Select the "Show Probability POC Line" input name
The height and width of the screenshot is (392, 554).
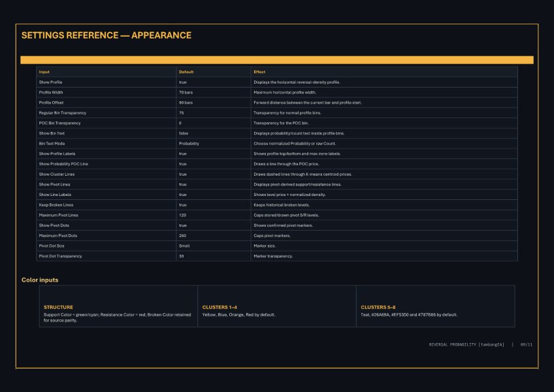point(63,165)
